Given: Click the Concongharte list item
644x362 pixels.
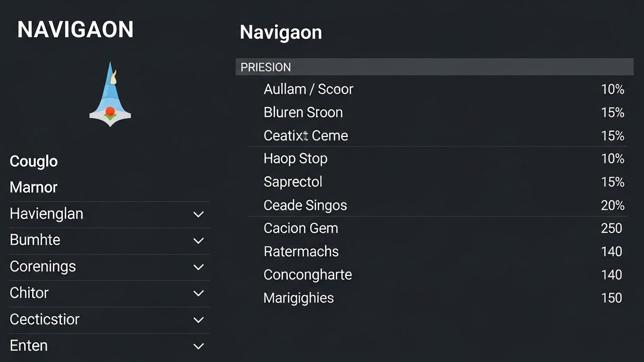Looking at the screenshot, I should tap(308, 275).
